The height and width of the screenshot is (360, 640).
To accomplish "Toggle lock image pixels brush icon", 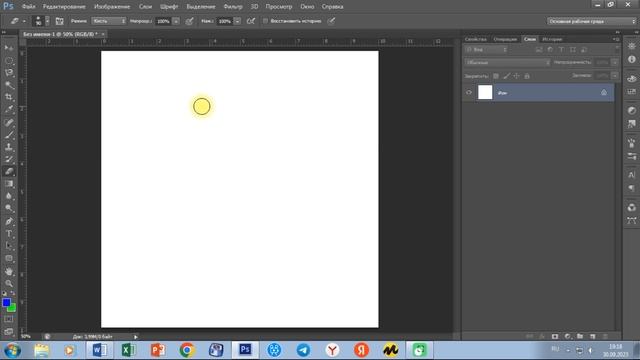I will (x=507, y=76).
